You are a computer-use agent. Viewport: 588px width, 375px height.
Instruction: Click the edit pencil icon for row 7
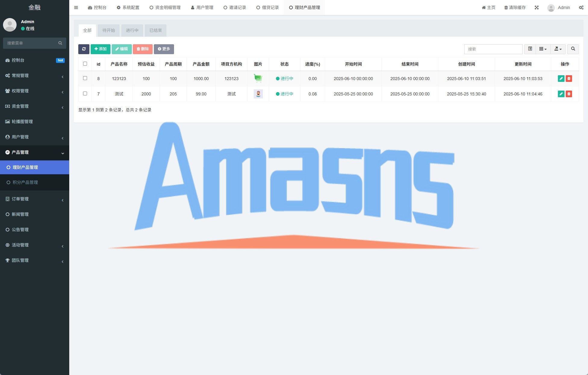pos(561,94)
